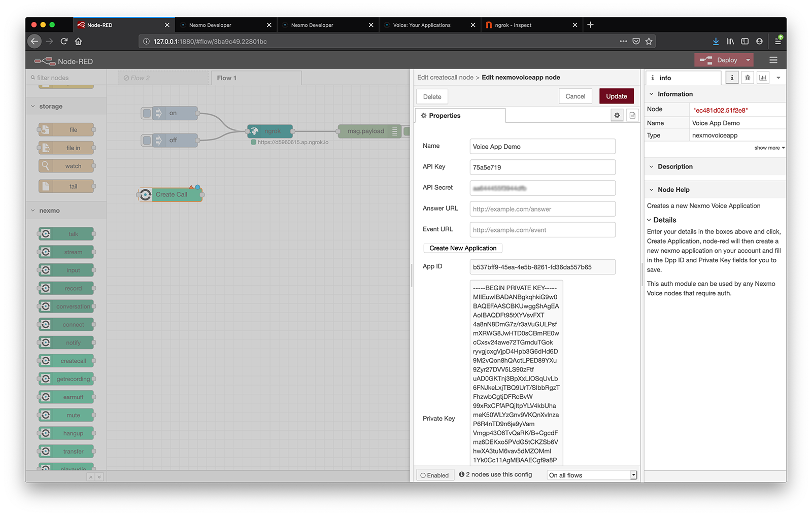The image size is (812, 516).
Task: Switch to the Flow 1 tab
Action: [255, 78]
